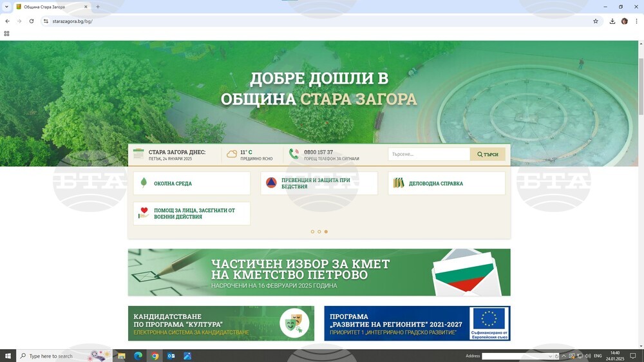
Task: Show hidden system tray icons
Action: (x=563, y=356)
